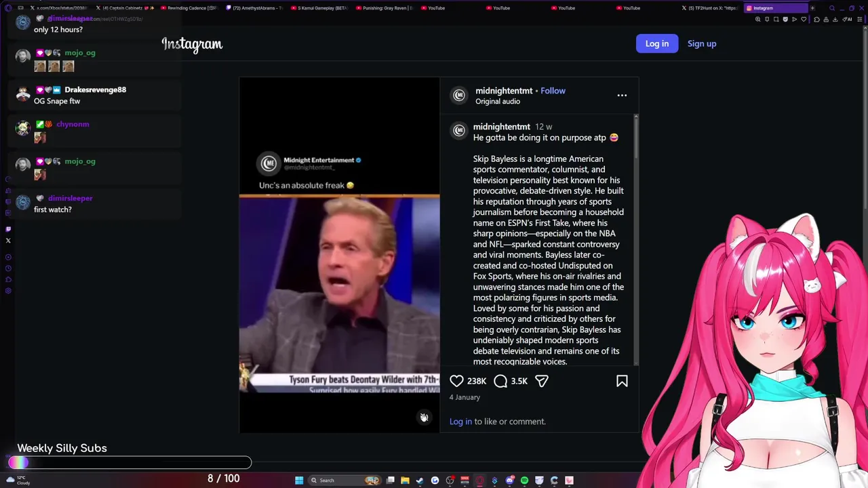Image resolution: width=868 pixels, height=488 pixels.
Task: Open Spotify from the taskbar
Action: coord(524,481)
